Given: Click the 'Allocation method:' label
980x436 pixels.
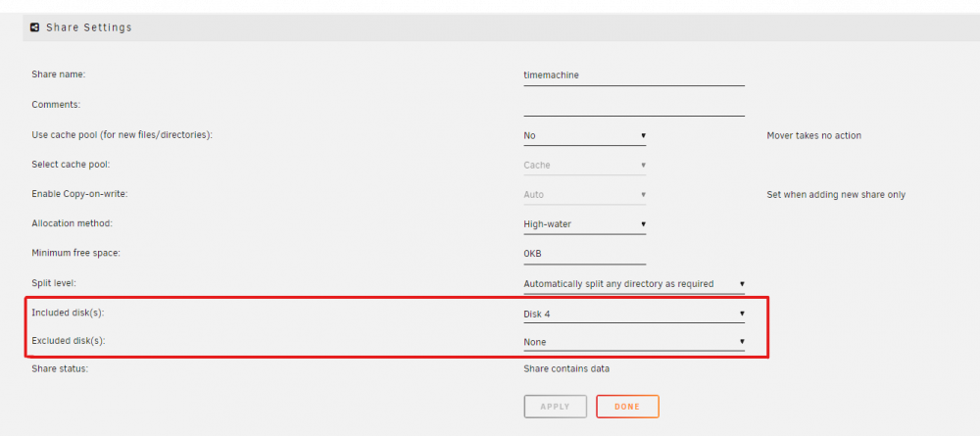Looking at the screenshot, I should (x=72, y=223).
